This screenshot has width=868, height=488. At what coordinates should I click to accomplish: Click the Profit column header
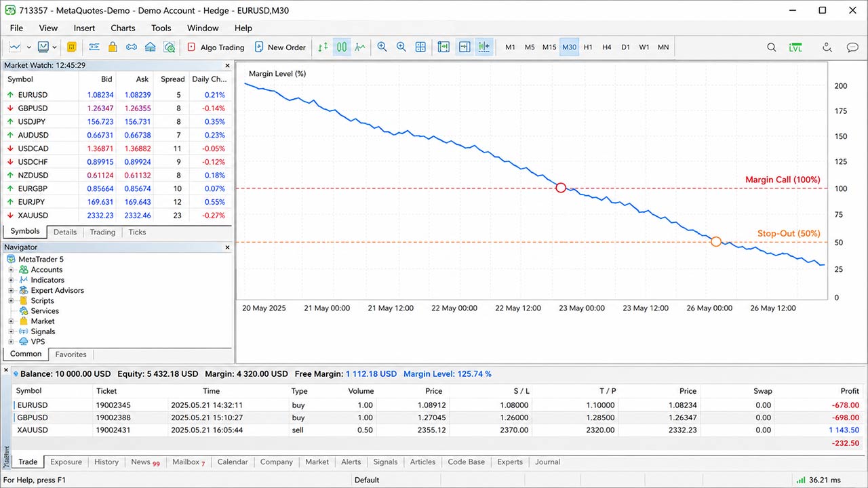849,391
